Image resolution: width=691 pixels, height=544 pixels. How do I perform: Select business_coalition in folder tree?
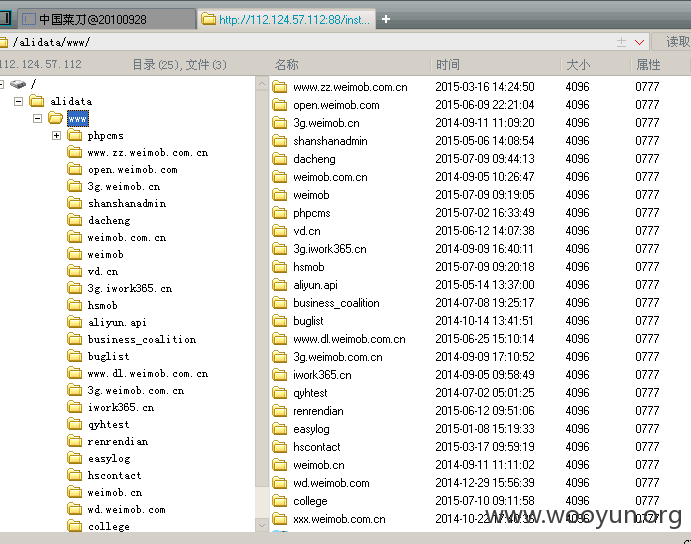point(142,339)
